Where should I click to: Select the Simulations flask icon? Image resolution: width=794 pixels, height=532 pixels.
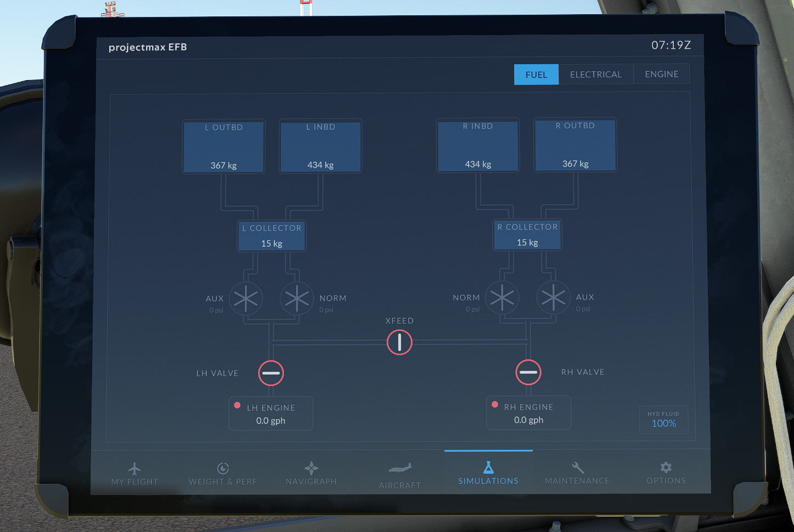(488, 467)
